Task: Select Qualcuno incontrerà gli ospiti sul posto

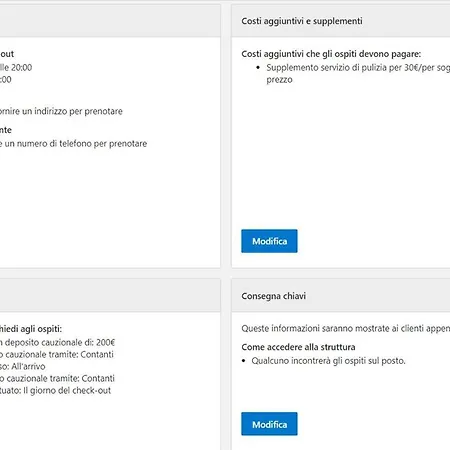Action: tap(328, 361)
